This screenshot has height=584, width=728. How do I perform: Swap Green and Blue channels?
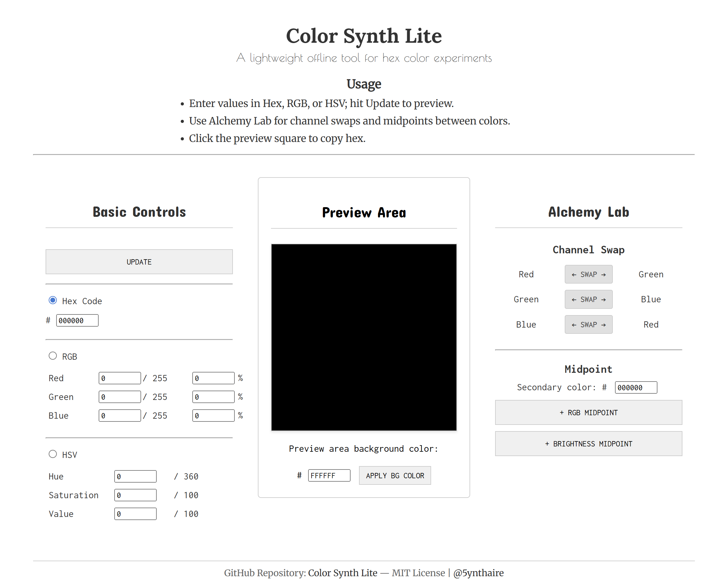(588, 299)
